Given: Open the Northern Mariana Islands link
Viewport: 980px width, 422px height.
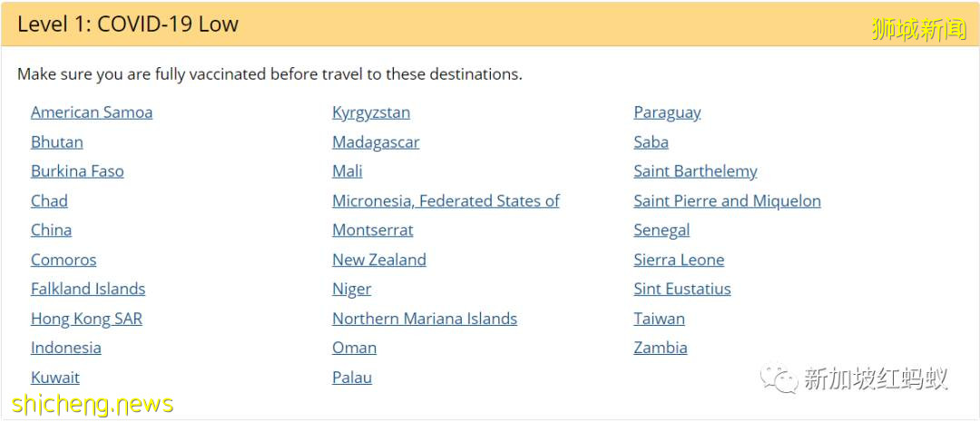Looking at the screenshot, I should tap(425, 319).
